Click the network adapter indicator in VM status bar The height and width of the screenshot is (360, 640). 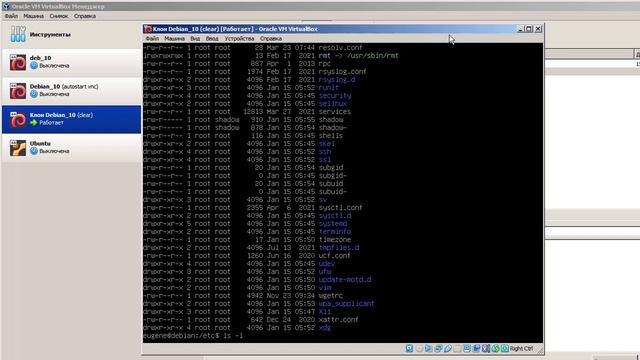(438, 348)
